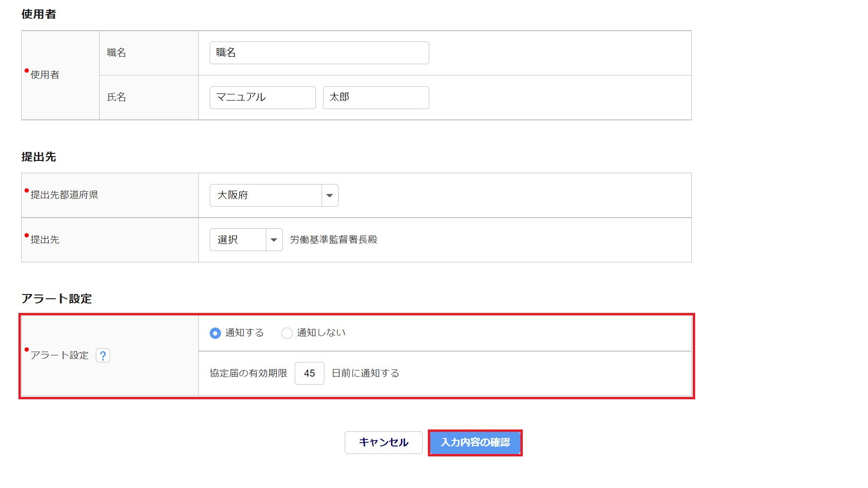The width and height of the screenshot is (868, 488).
Task: Click the 職名 row label
Action: point(117,53)
